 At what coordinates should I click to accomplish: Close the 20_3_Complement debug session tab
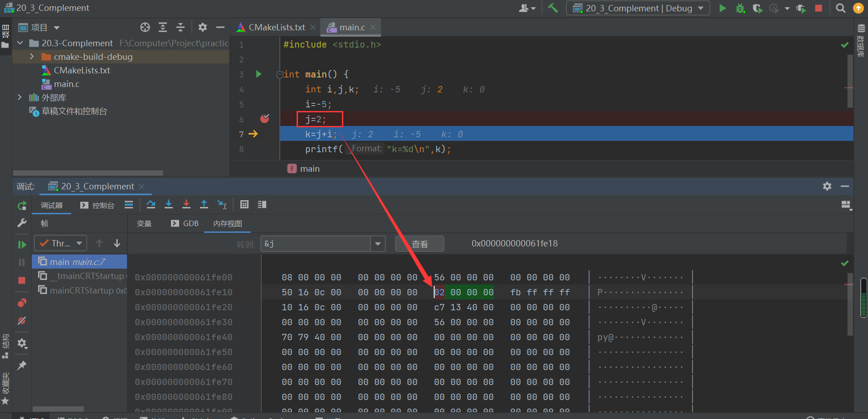(x=141, y=187)
